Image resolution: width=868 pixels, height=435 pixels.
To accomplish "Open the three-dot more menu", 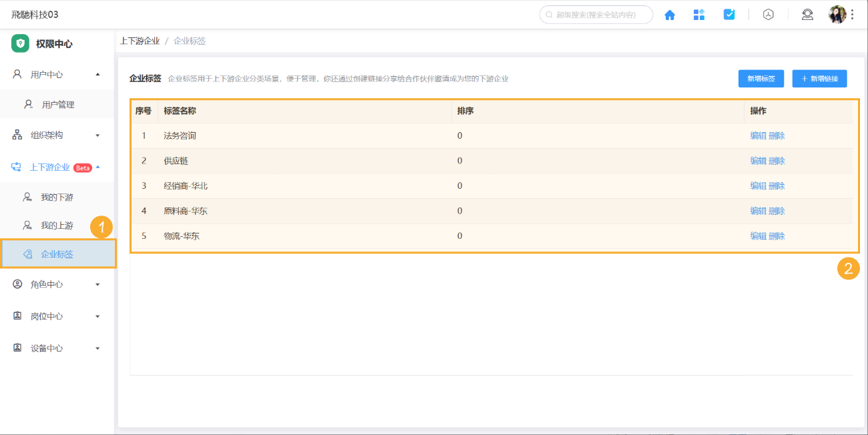I will [x=853, y=15].
